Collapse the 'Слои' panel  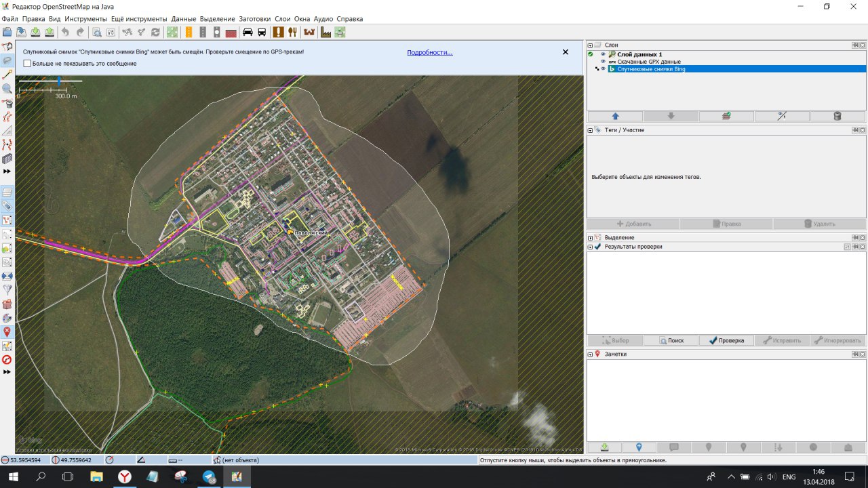tap(590, 45)
